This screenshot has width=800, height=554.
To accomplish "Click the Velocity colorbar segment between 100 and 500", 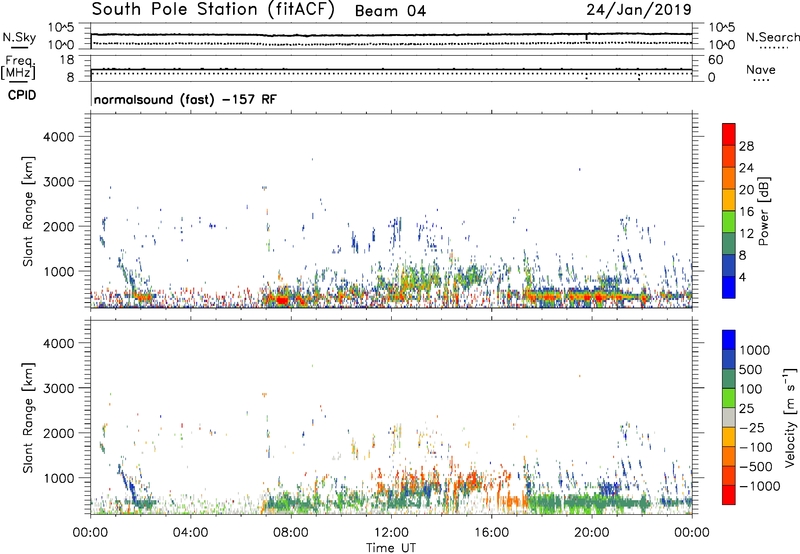I will (x=729, y=379).
